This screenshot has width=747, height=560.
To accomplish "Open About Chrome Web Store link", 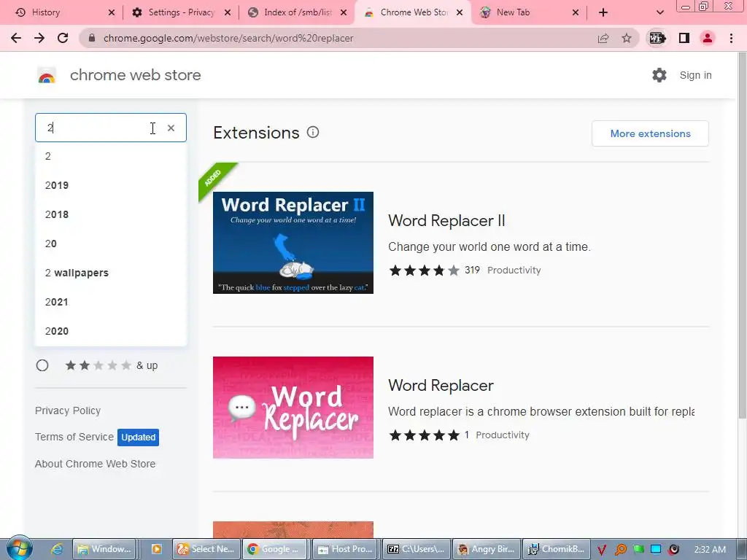I will click(95, 463).
